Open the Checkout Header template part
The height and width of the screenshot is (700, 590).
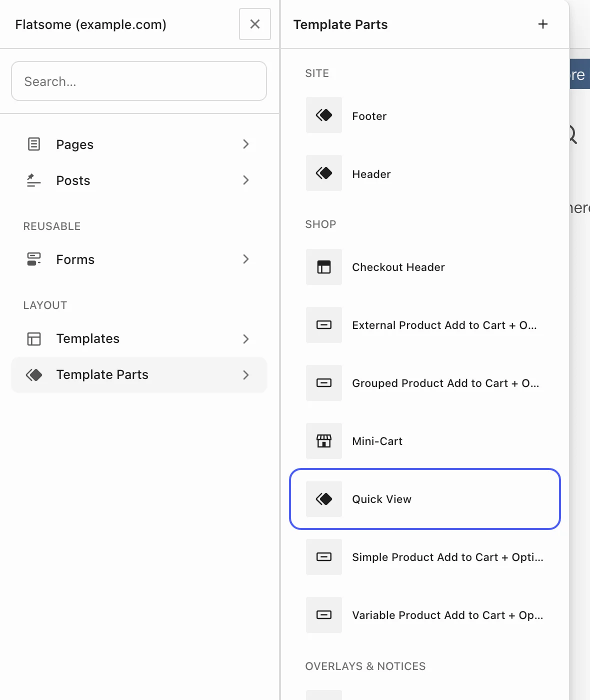(x=425, y=267)
